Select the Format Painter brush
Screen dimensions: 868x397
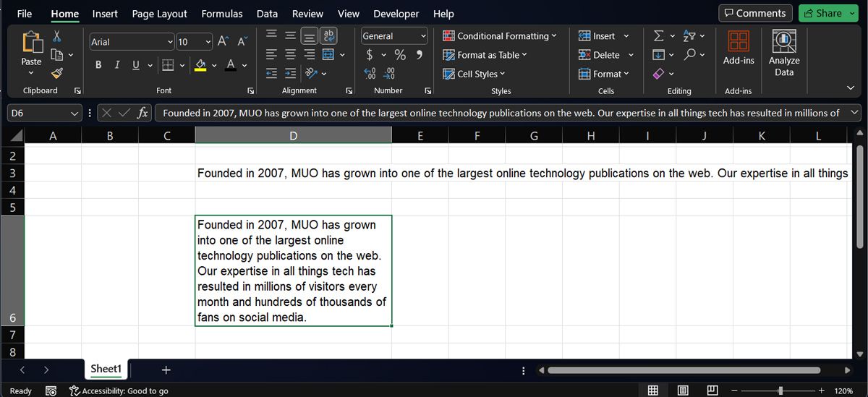click(x=57, y=73)
